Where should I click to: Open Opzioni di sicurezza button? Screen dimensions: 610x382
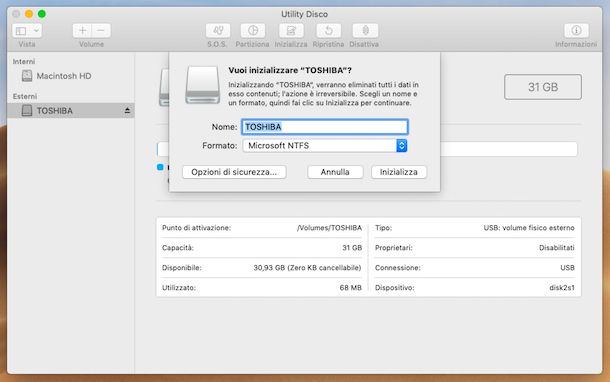[x=234, y=172]
